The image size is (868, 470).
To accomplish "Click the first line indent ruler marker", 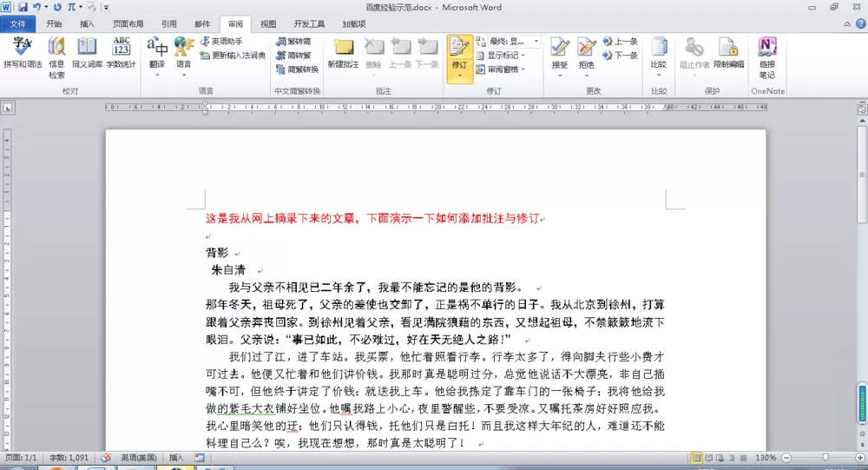I will tap(205, 103).
